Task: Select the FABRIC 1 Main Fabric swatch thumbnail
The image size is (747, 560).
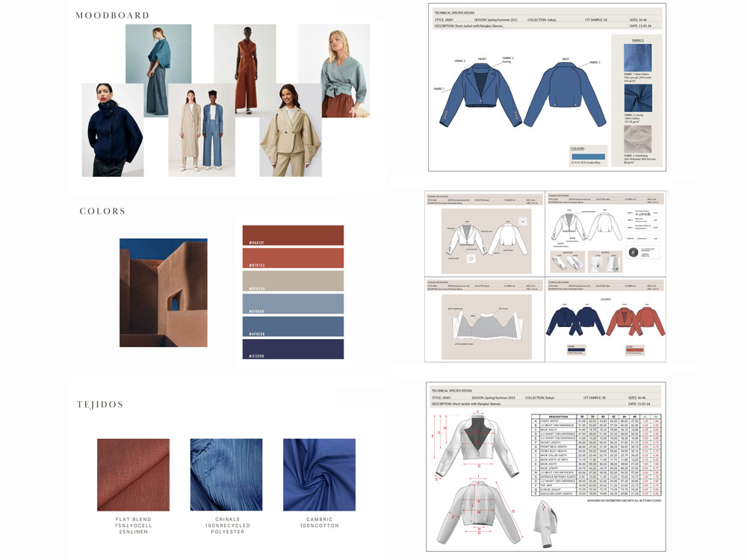Action: [638, 57]
